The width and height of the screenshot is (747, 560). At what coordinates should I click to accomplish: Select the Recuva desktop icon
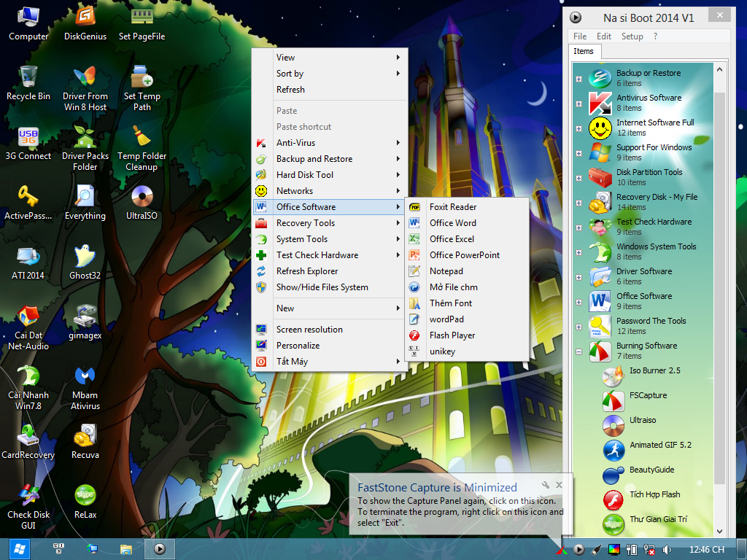click(x=85, y=442)
